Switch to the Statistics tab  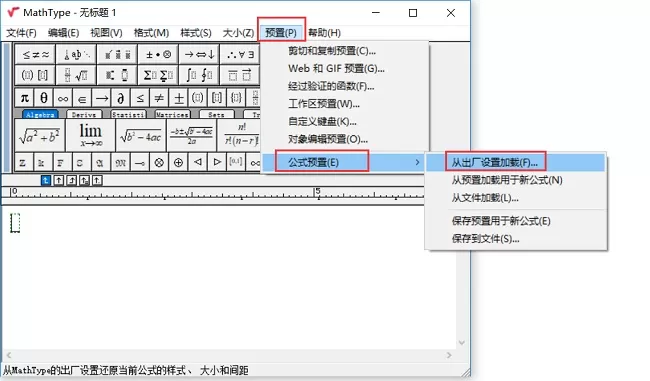128,114
